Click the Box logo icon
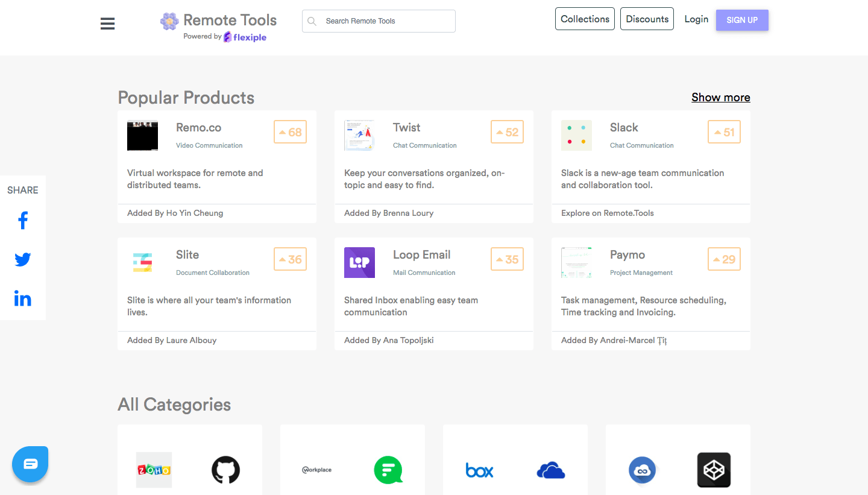 [479, 470]
